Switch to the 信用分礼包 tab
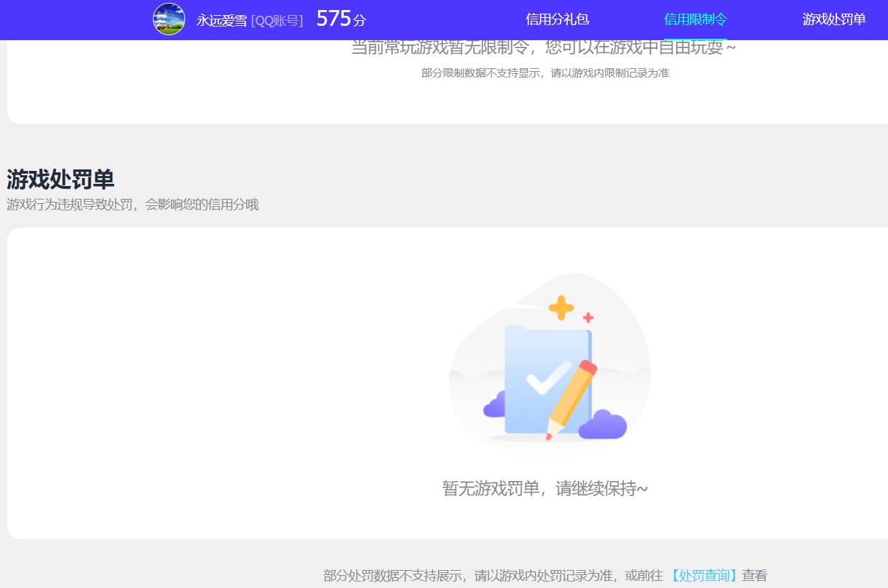888x588 pixels. [557, 19]
